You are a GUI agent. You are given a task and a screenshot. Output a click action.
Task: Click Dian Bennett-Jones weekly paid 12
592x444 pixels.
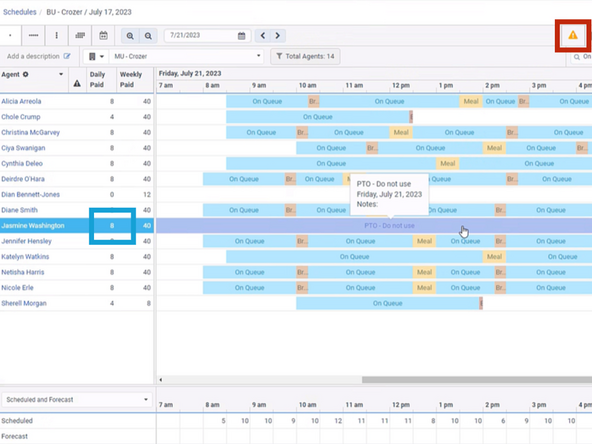(x=147, y=194)
